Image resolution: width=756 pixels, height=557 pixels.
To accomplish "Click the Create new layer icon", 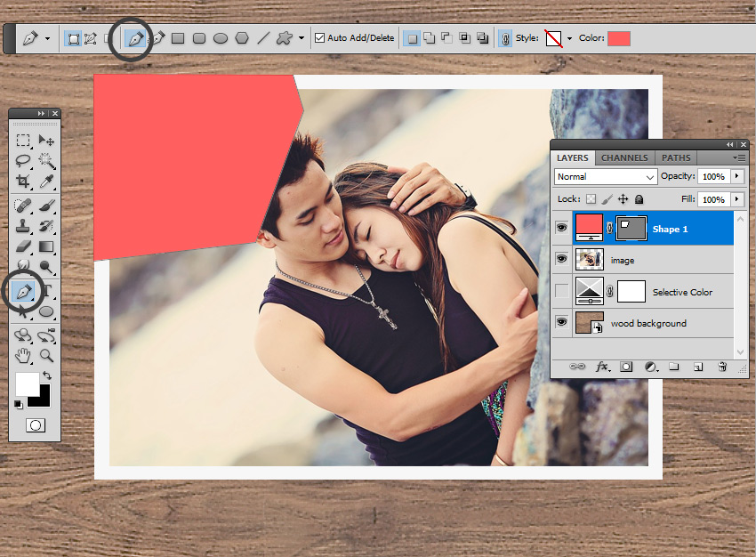I will 698,366.
